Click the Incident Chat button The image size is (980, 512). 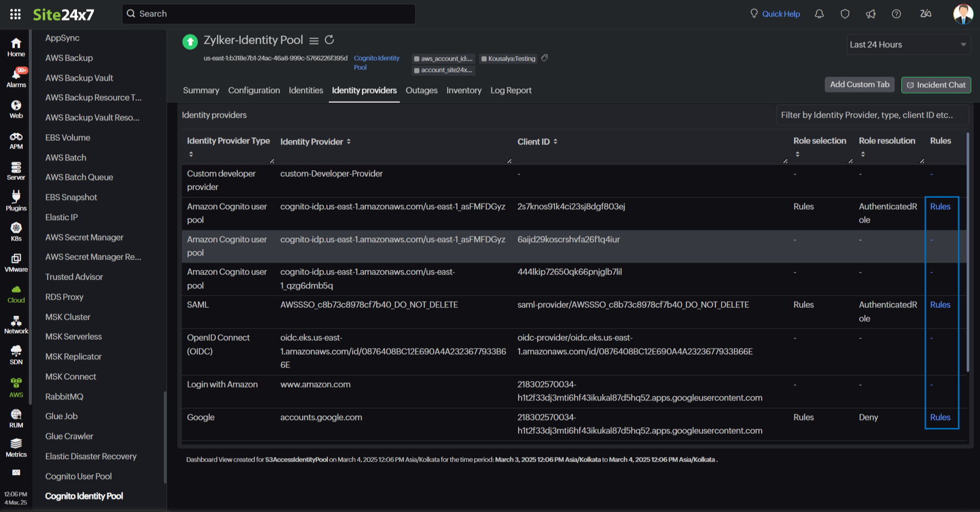[936, 85]
